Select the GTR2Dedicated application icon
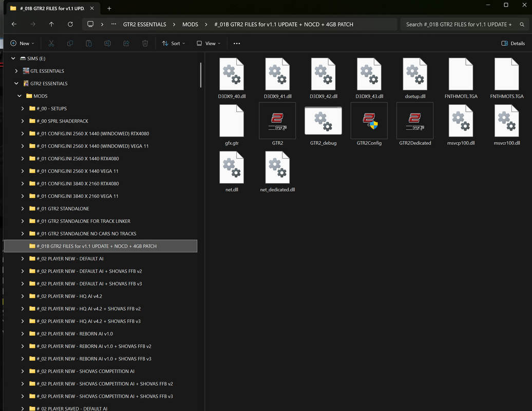 click(x=415, y=121)
